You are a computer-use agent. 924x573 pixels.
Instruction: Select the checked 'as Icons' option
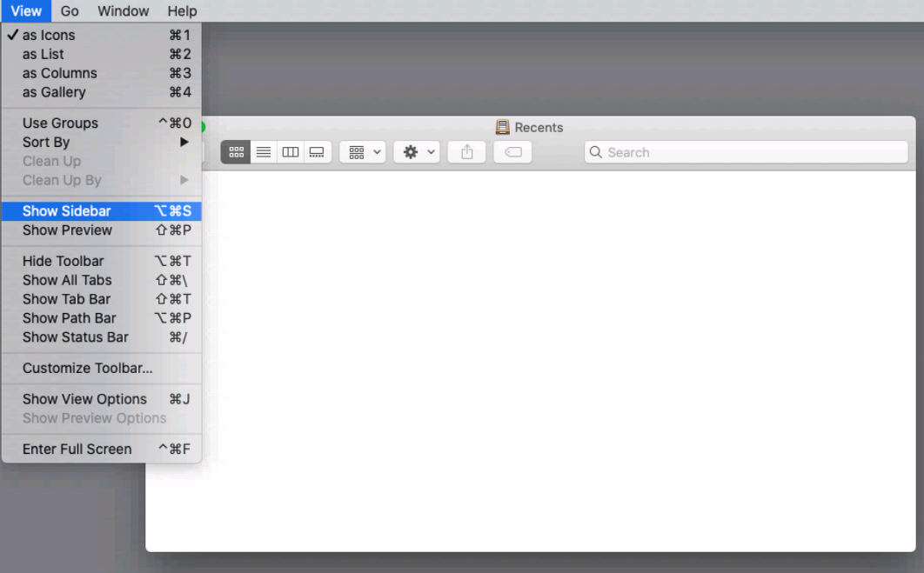coord(101,36)
